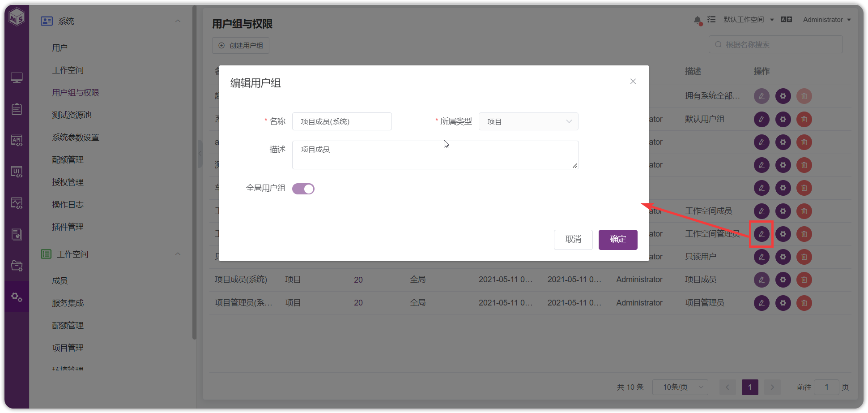Click the 前往 page number input

[826, 387]
